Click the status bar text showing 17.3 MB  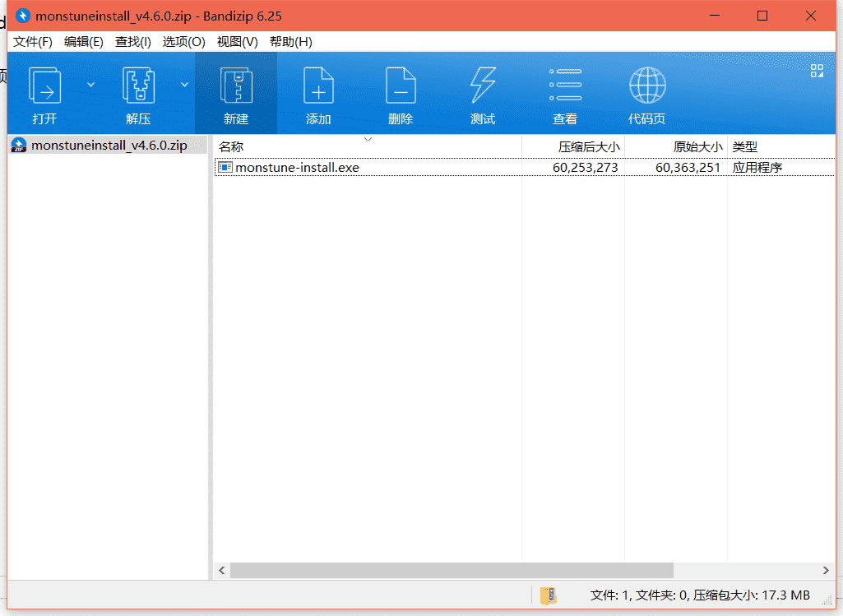tap(699, 595)
